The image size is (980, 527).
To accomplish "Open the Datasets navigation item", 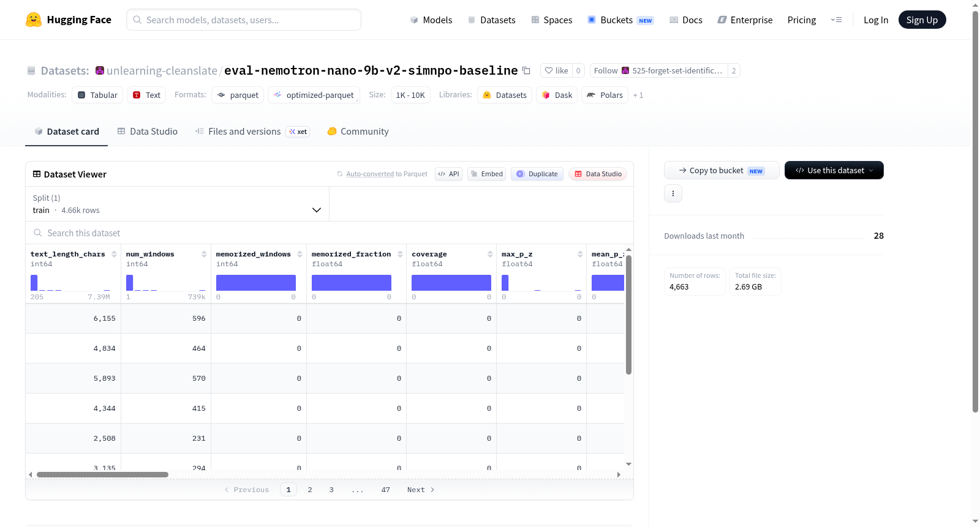I will [491, 20].
